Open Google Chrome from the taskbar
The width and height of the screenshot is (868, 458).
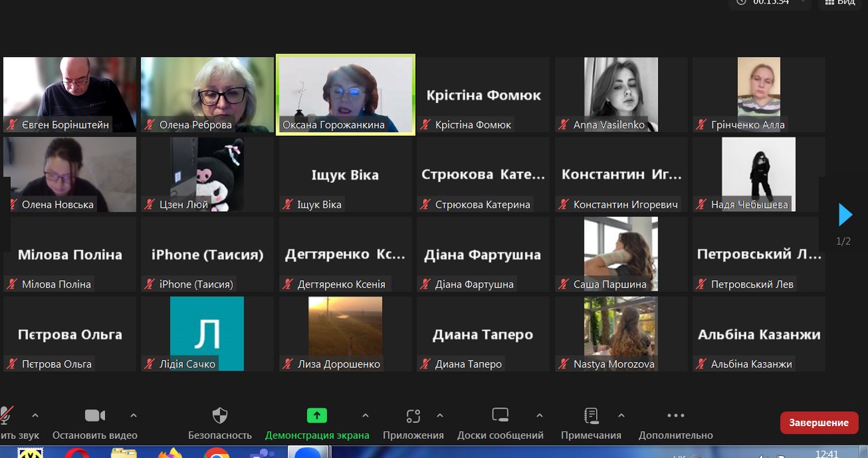click(x=216, y=453)
